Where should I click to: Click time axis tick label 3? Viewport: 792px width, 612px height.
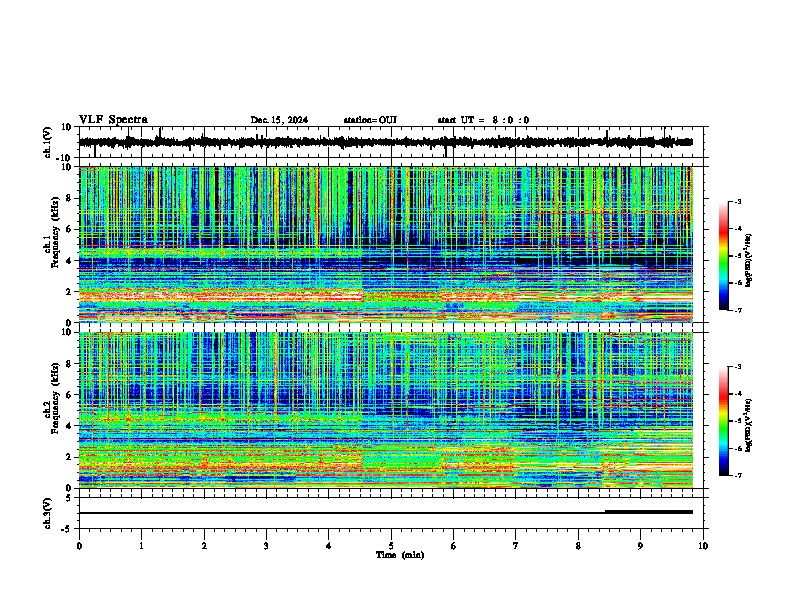266,546
